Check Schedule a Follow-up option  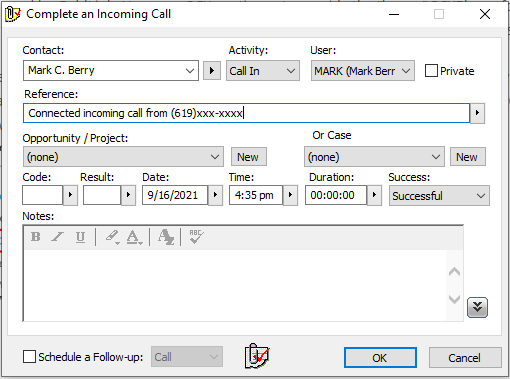(29, 356)
